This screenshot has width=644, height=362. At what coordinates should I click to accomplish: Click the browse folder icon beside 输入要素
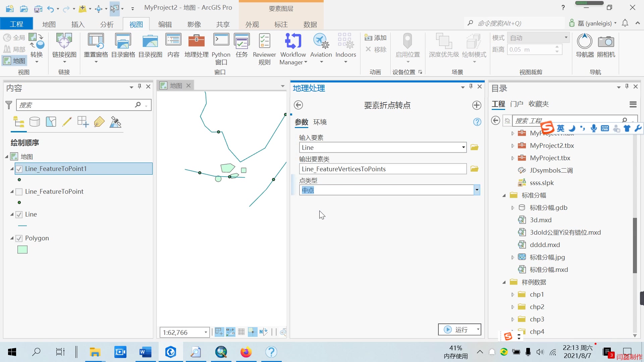[x=474, y=147]
